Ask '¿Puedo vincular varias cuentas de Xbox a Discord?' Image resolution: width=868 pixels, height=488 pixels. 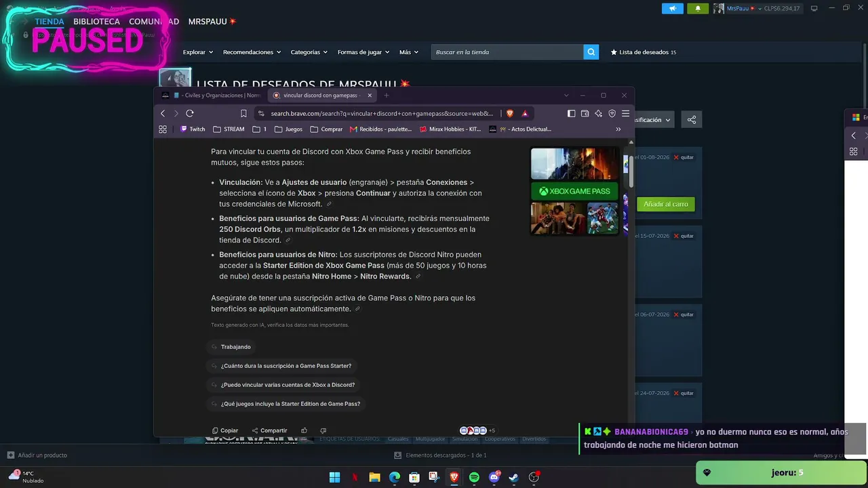(283, 385)
